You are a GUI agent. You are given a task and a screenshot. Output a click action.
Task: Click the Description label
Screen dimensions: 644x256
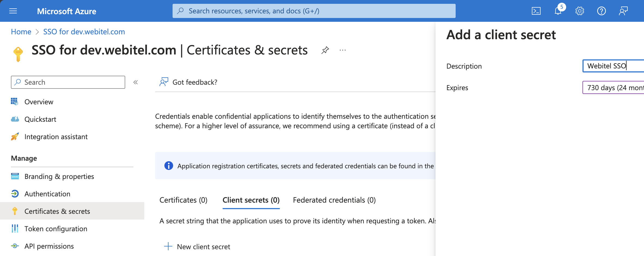click(464, 66)
